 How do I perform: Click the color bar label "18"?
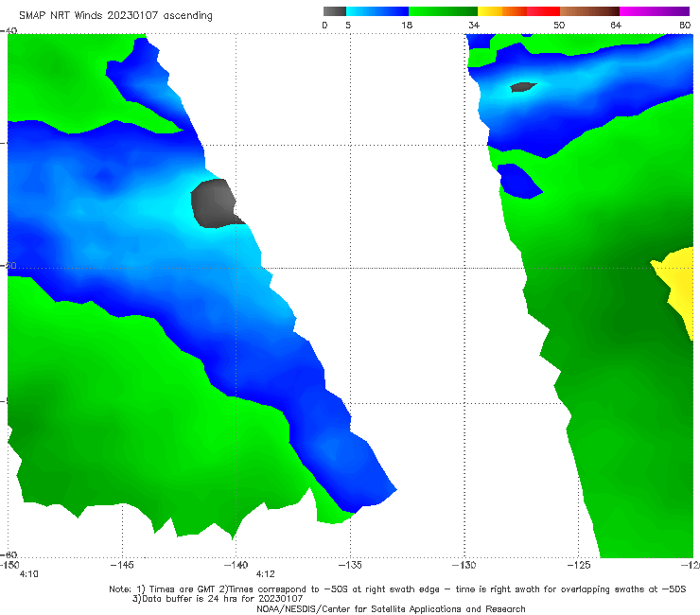(x=407, y=25)
